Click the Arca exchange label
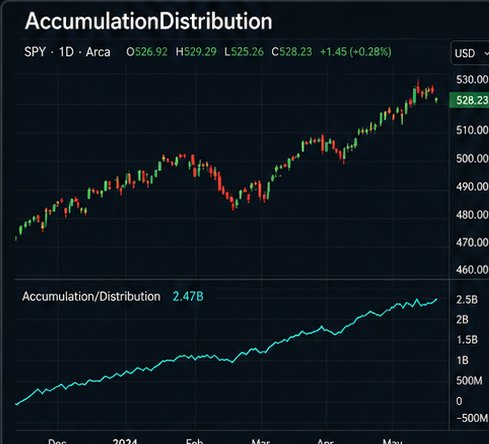Screen dimensions: 489x444 pyautogui.click(x=98, y=52)
